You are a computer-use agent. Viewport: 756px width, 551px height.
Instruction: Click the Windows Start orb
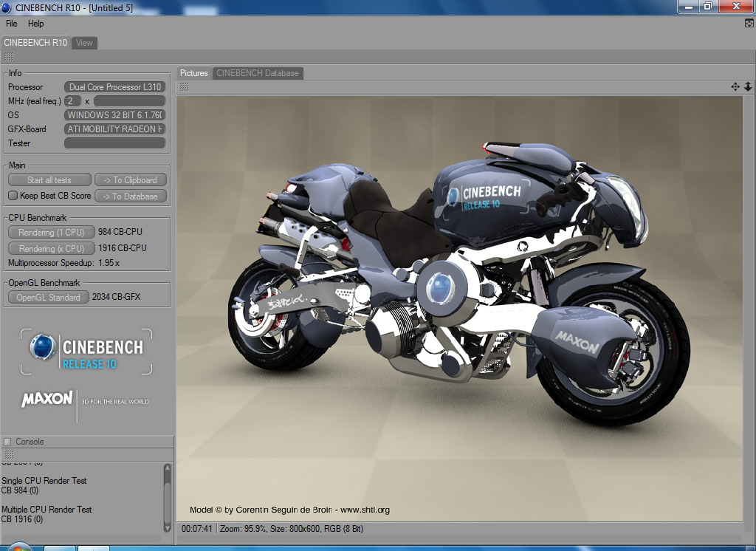[18, 547]
